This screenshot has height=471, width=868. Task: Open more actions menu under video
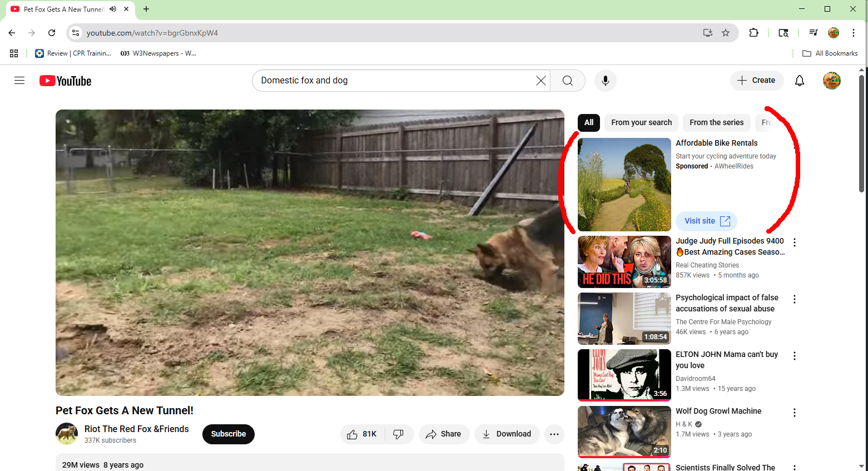coord(554,434)
